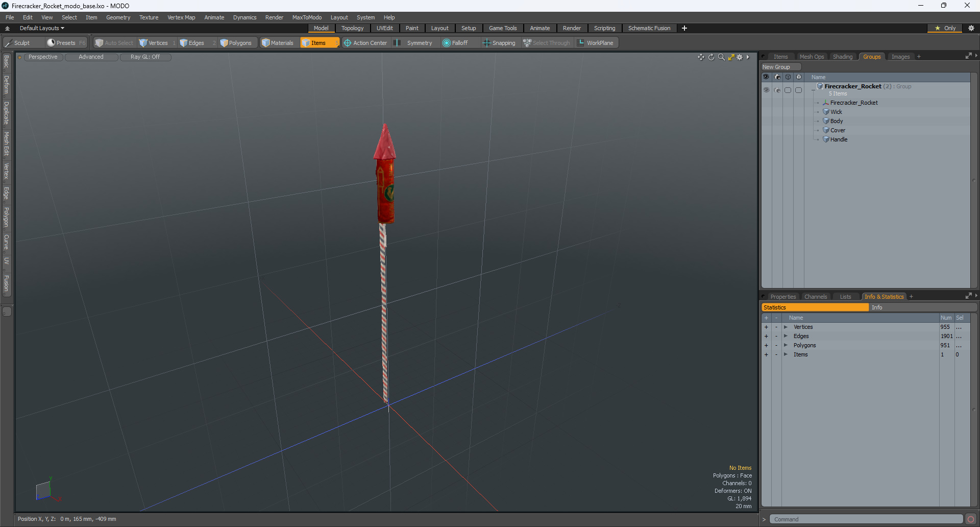The image size is (980, 527).
Task: Expand the Edges statistics row
Action: [786, 336]
